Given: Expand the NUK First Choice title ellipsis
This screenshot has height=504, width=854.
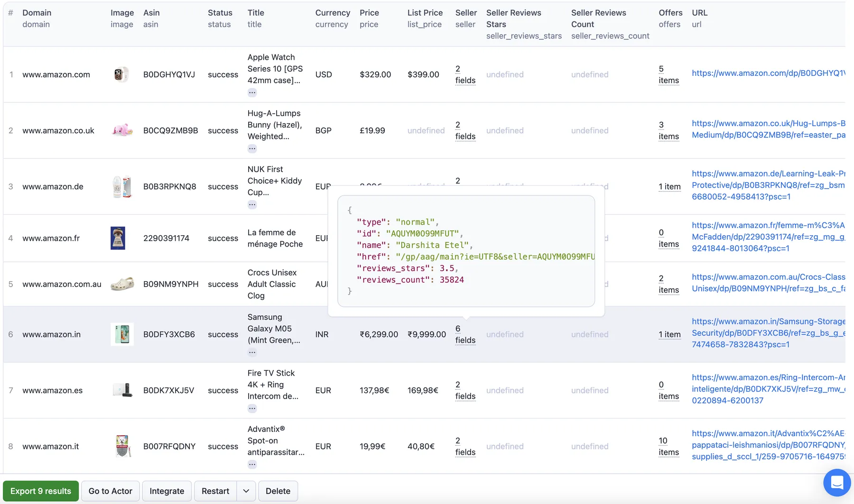Looking at the screenshot, I should 252,204.
